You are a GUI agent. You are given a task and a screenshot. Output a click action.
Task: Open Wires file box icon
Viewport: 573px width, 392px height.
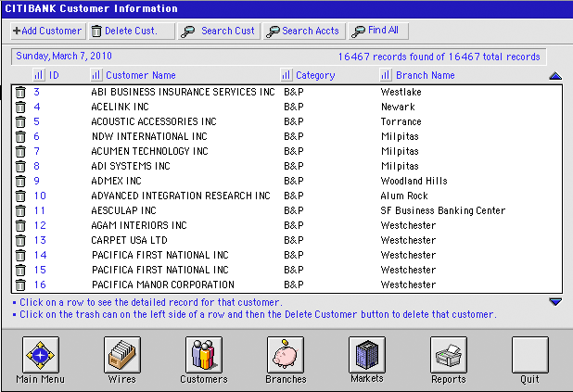tap(122, 355)
